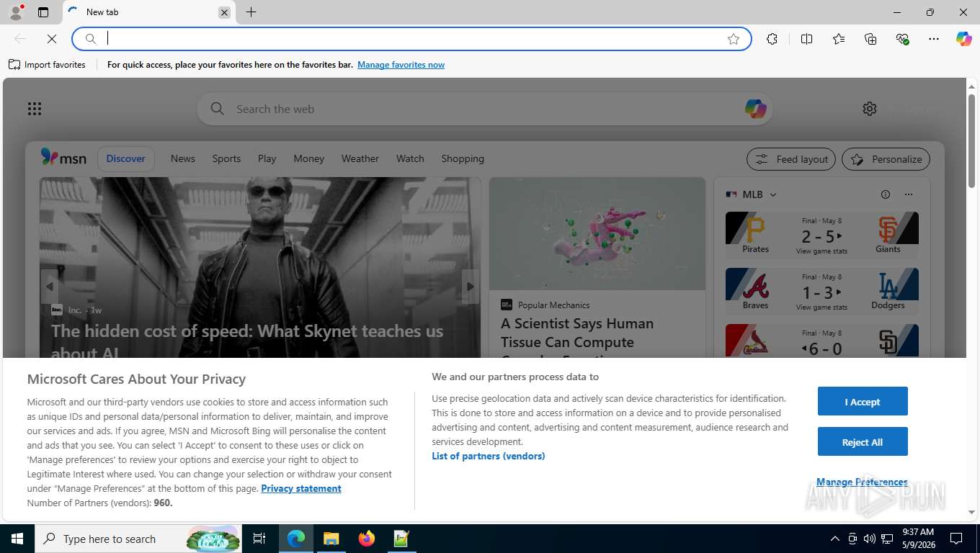Screen dimensions: 980x553
Task: Switch to the Sports tab
Action: (x=226, y=158)
